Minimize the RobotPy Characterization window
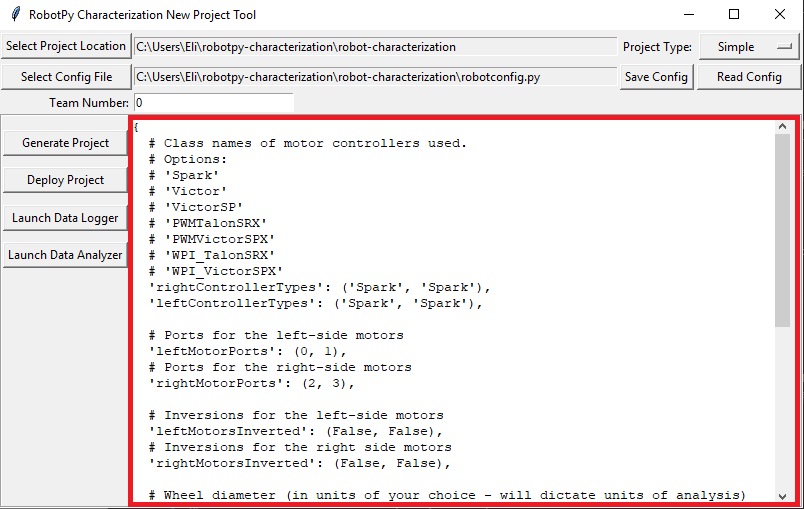The width and height of the screenshot is (804, 509). (689, 14)
